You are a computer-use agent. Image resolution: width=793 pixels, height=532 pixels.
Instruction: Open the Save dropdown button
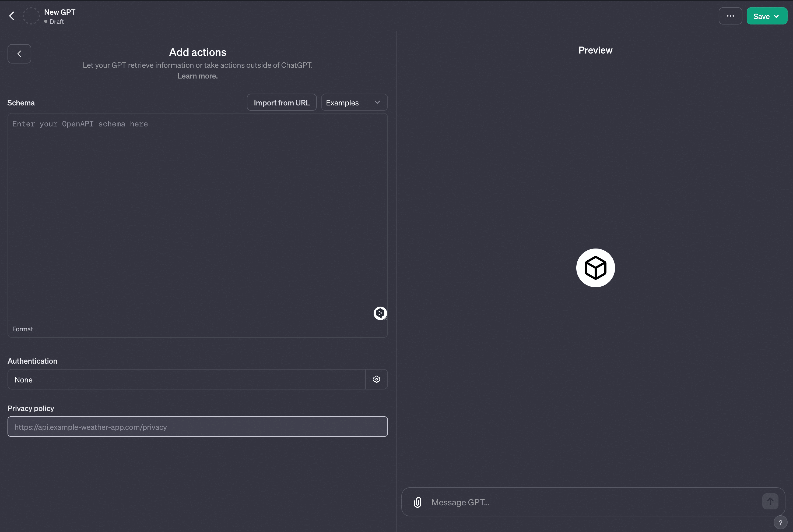767,16
